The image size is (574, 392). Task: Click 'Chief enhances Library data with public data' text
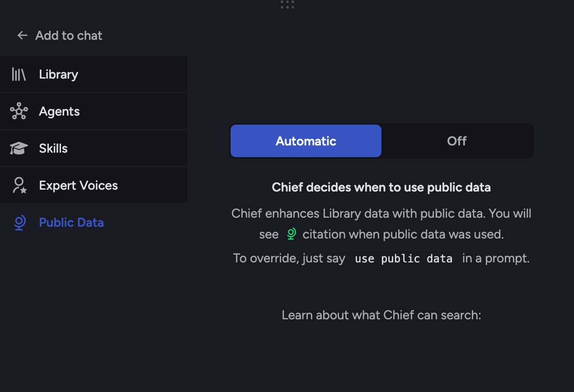tap(358, 213)
